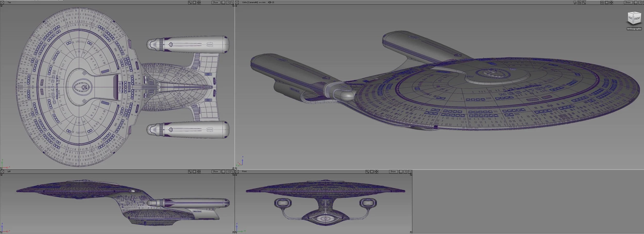The image size is (644, 234).
Task: Maximize the Left viewport with its layout icon
Action: (x=232, y=171)
